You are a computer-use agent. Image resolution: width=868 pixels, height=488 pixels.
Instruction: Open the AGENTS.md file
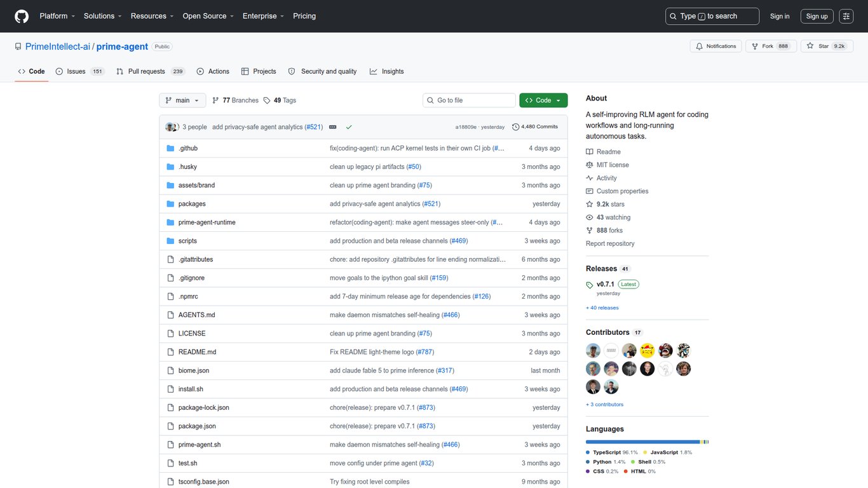[x=197, y=315]
